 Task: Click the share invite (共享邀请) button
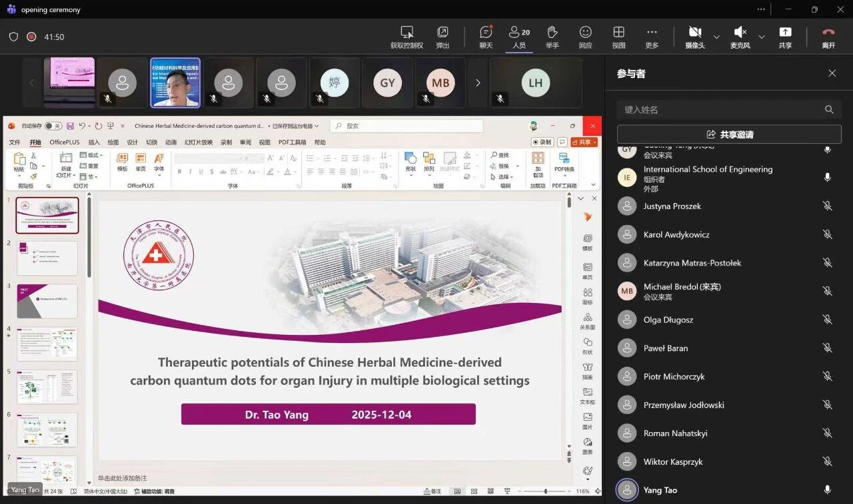pos(729,134)
